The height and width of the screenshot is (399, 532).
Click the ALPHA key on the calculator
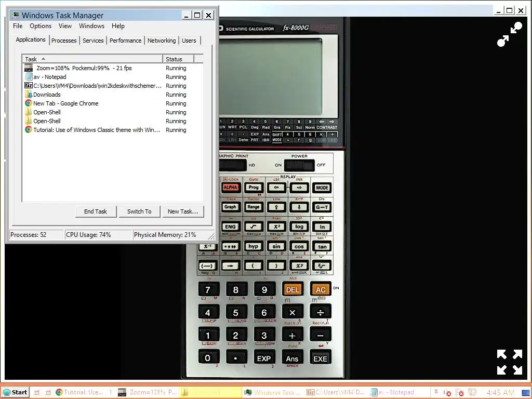click(x=230, y=187)
